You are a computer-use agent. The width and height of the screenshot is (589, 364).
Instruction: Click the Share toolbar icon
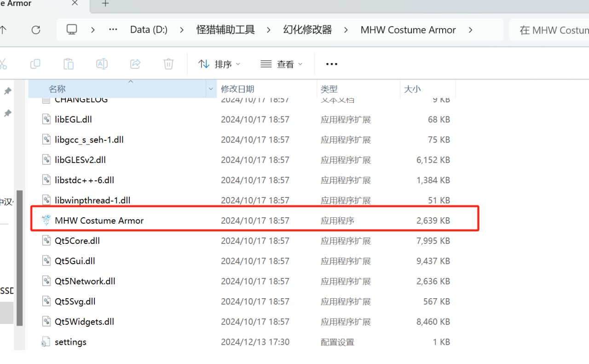(135, 64)
